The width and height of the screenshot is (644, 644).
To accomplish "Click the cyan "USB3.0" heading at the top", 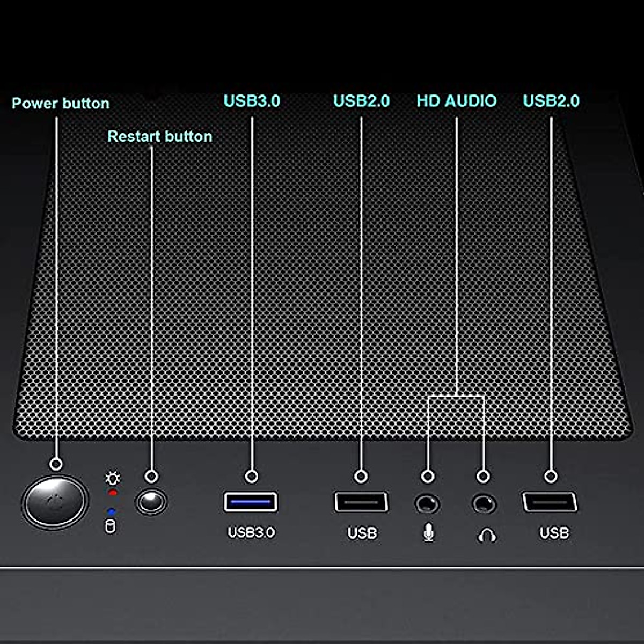I will tap(252, 101).
